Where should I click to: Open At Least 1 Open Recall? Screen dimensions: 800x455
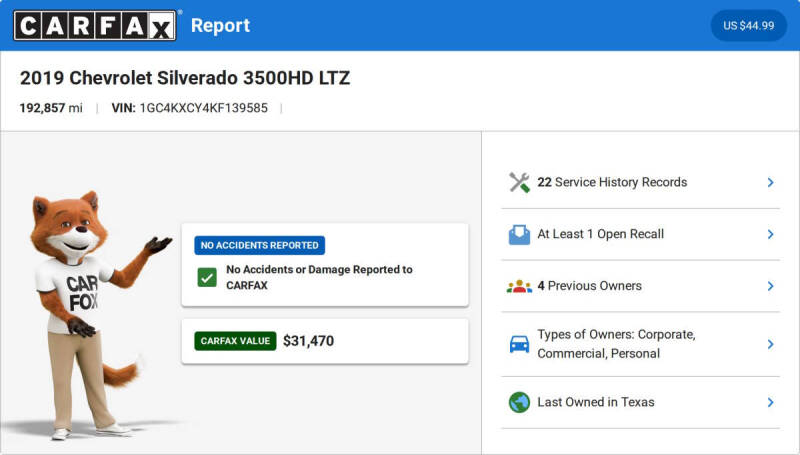640,234
